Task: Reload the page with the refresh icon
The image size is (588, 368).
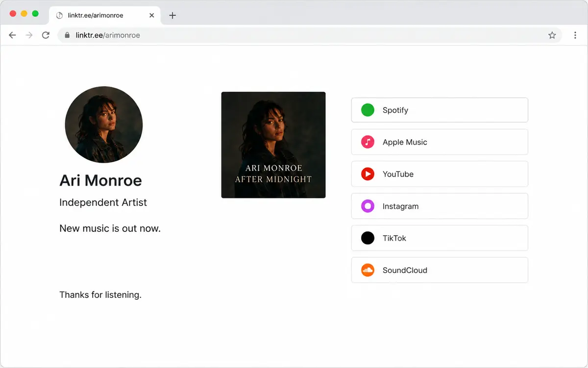Action: [x=46, y=35]
